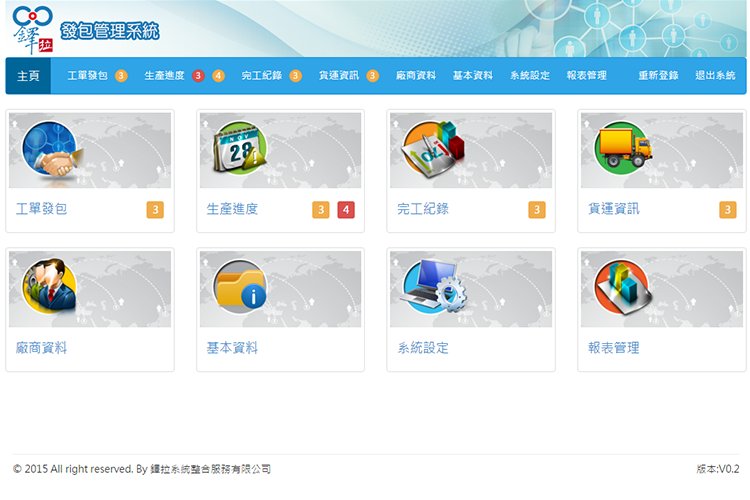Screen dimensions: 750x500
Task: Click the company logo in header
Action: tap(33, 30)
